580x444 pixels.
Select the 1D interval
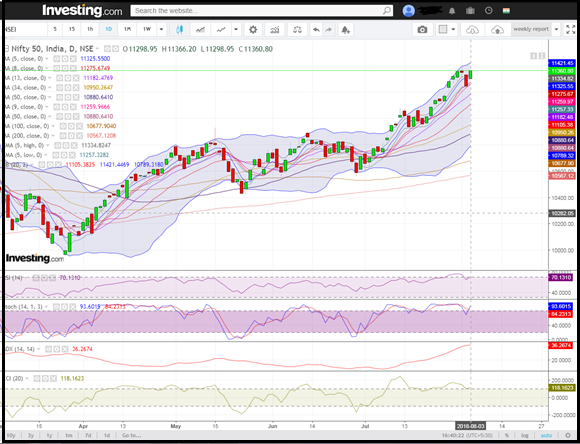point(108,29)
